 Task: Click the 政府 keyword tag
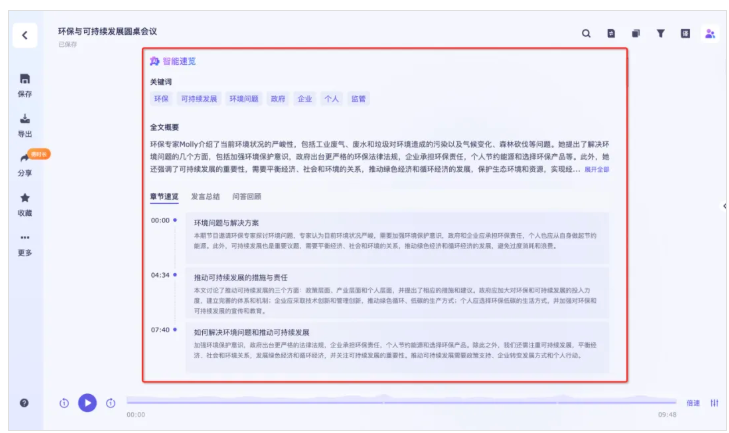tap(278, 99)
